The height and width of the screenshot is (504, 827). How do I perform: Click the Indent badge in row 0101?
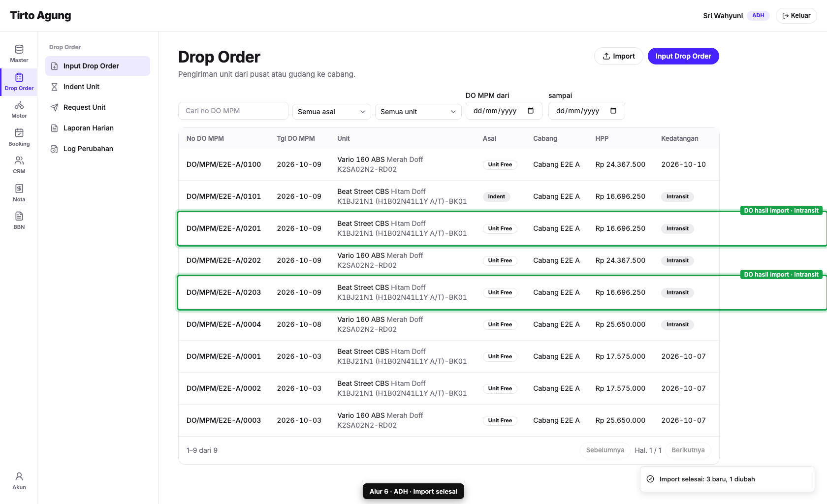(x=496, y=196)
